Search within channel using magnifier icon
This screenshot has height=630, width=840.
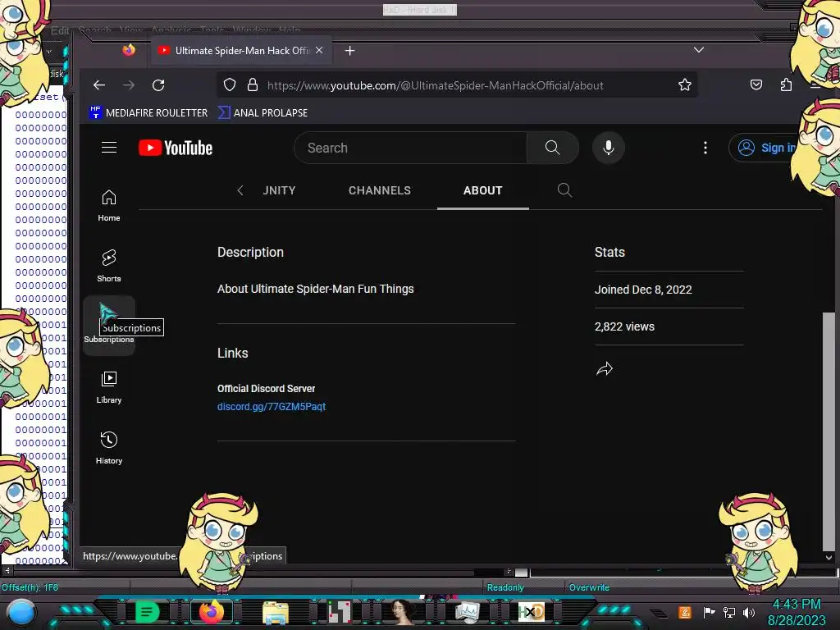click(x=564, y=189)
